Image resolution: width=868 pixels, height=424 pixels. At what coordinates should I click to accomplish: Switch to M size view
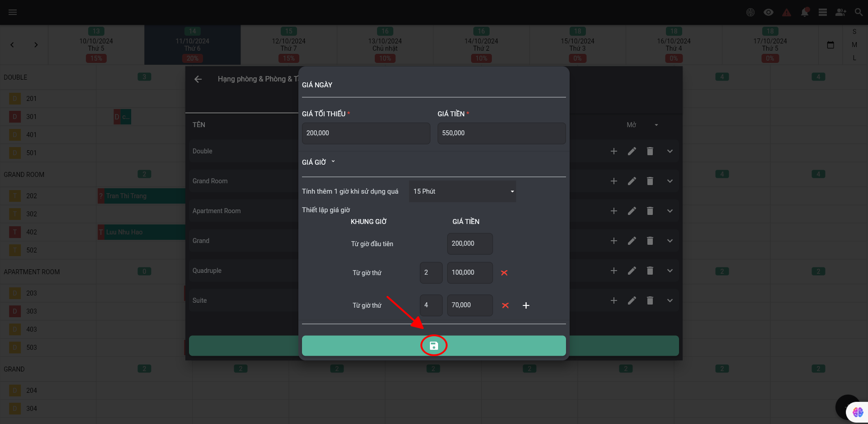[x=854, y=45]
